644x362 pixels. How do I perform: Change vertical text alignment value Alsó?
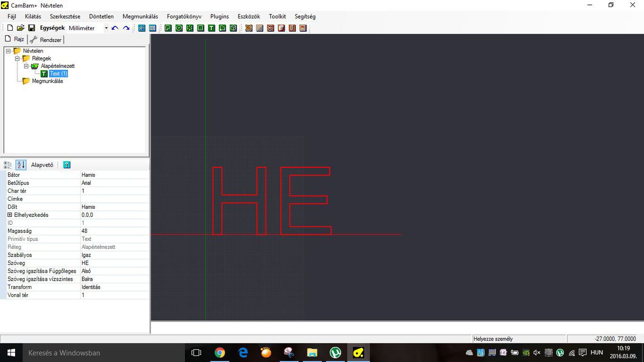pos(115,271)
